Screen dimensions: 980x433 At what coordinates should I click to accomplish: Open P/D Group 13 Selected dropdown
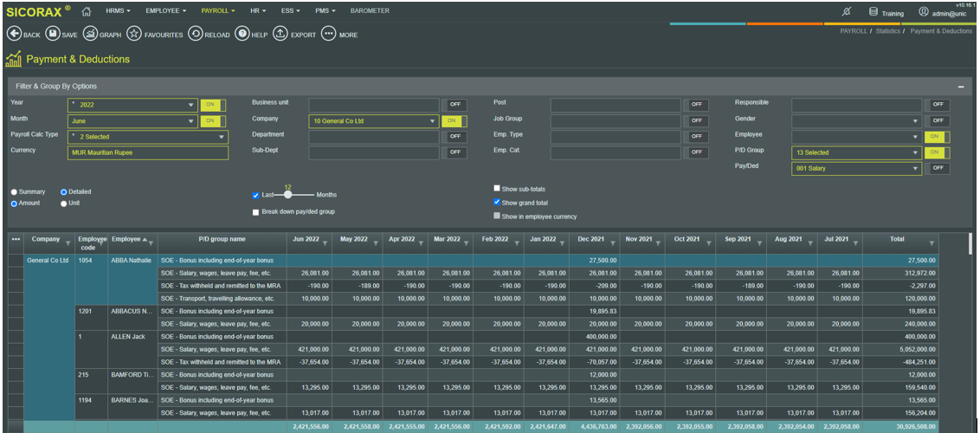pyautogui.click(x=857, y=152)
